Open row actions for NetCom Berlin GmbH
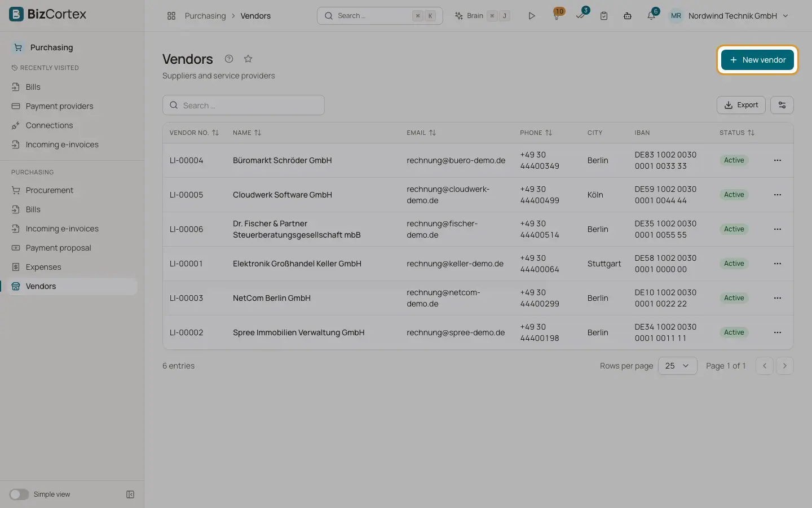 (x=778, y=298)
